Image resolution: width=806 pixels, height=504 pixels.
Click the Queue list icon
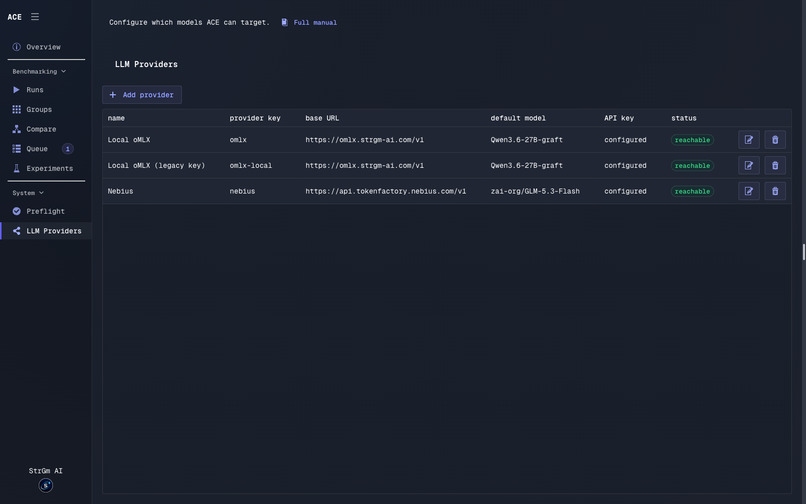(x=16, y=149)
